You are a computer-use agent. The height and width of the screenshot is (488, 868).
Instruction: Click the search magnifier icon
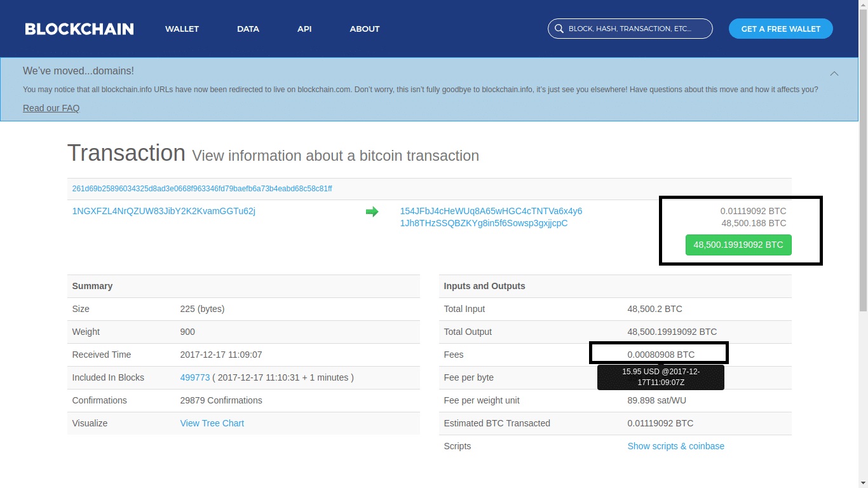tap(559, 29)
